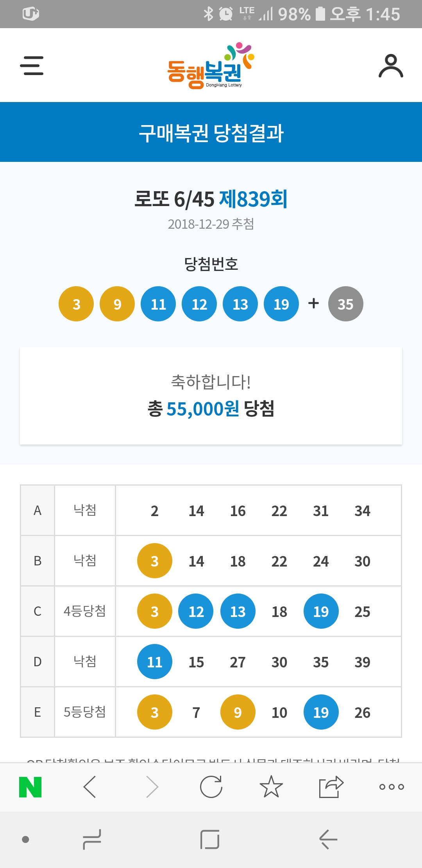Select the 5등당첨 result in row E

coord(85,712)
